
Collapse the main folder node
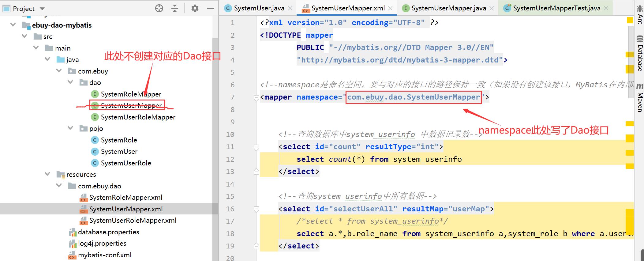(x=36, y=48)
